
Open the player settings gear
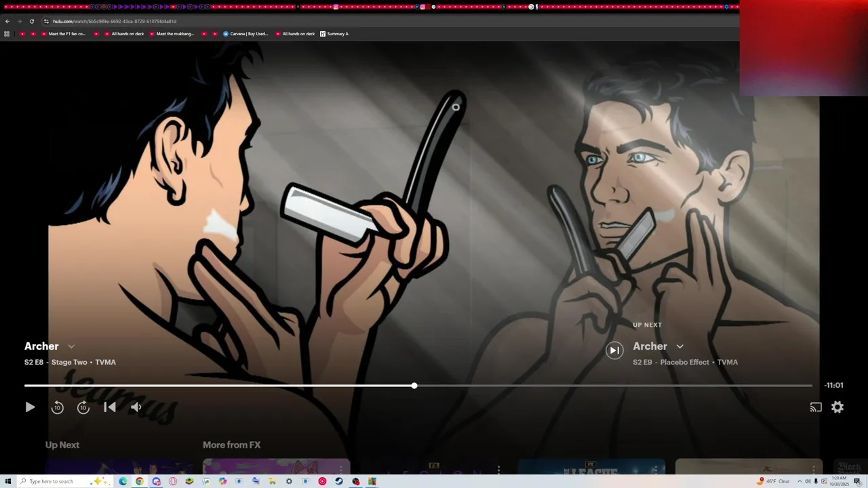[837, 407]
